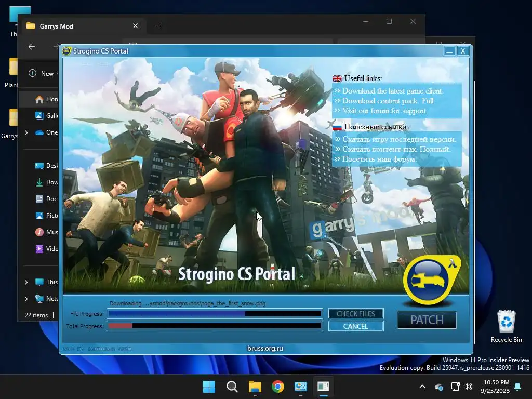
Task: Open Videos in File Explorer sidebar
Action: 46,249
